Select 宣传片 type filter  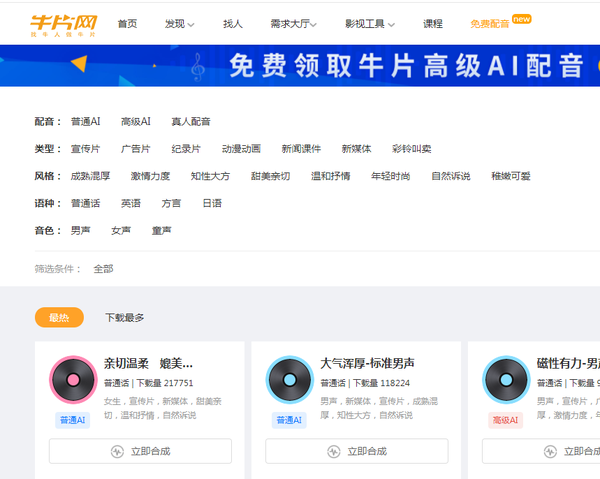click(85, 149)
